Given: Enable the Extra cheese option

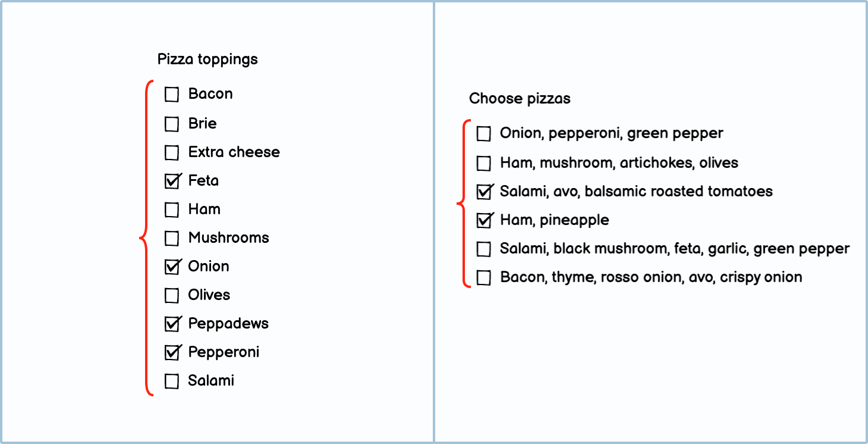Looking at the screenshot, I should (172, 153).
